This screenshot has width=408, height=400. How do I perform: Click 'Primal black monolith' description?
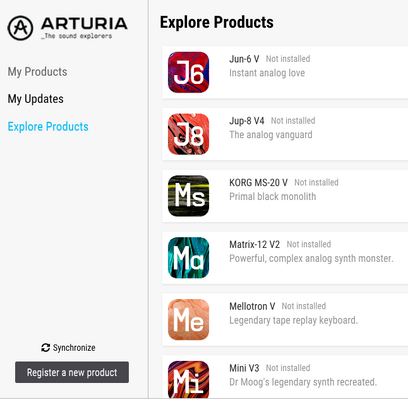coord(273,197)
